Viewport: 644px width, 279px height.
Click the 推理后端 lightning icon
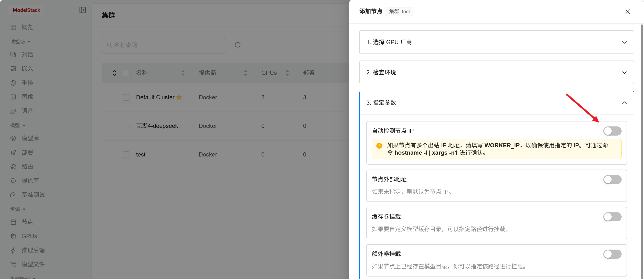tap(13, 250)
